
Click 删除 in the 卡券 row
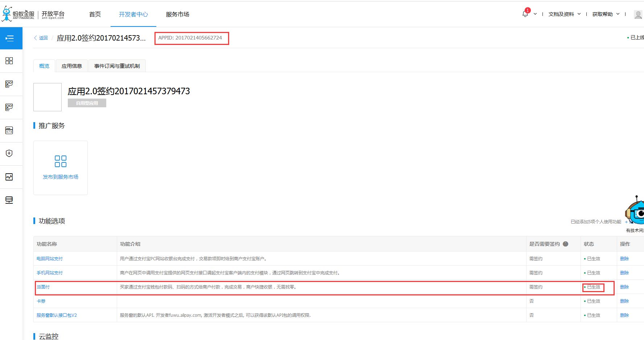(624, 301)
